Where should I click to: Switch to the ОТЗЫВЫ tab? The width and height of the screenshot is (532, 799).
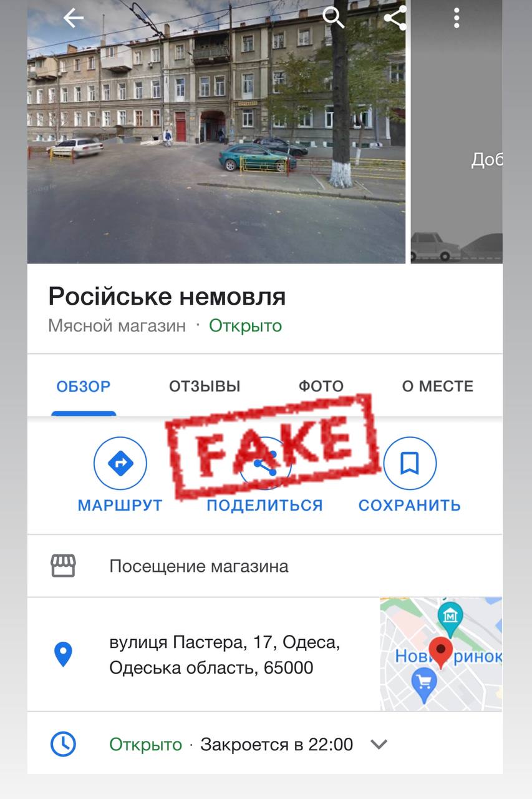point(205,386)
